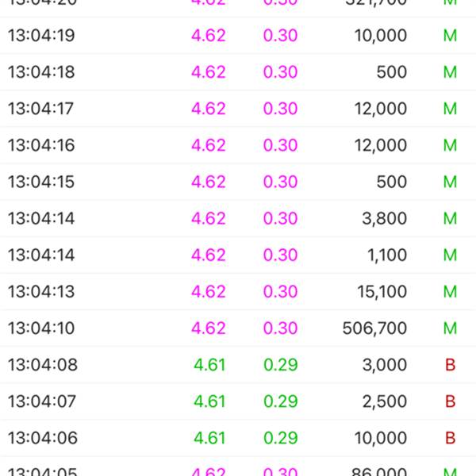Screen dimensions: 476x476
Task: Select the 1,100 volume entry
Action: [387, 255]
